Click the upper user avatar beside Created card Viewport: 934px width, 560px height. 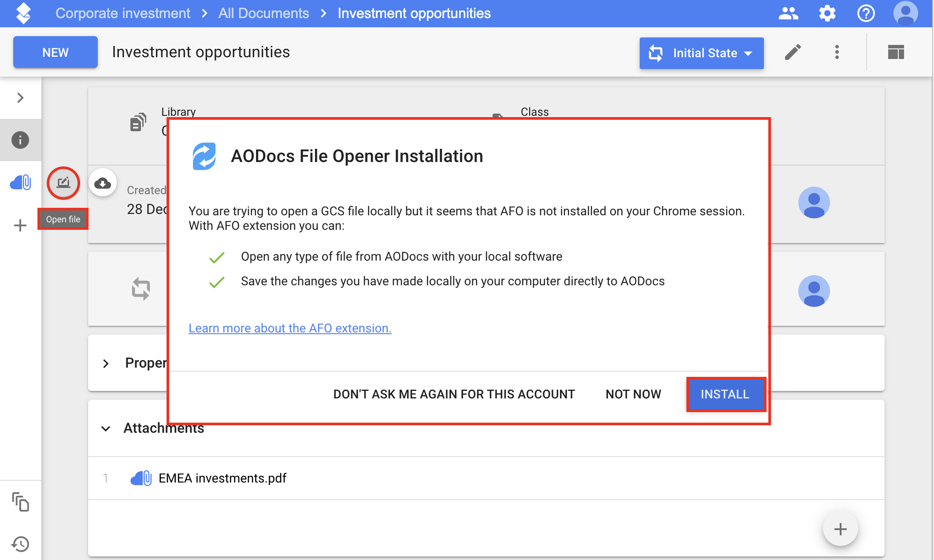[814, 203]
